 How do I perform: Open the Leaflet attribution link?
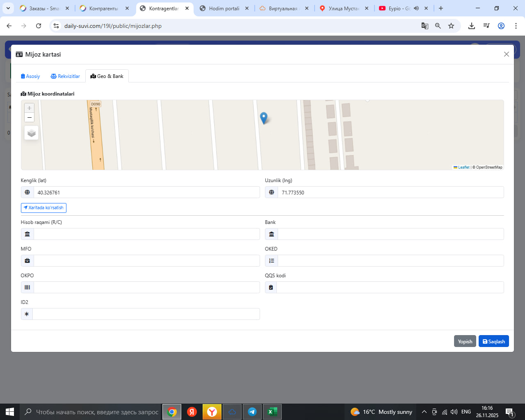click(463, 167)
